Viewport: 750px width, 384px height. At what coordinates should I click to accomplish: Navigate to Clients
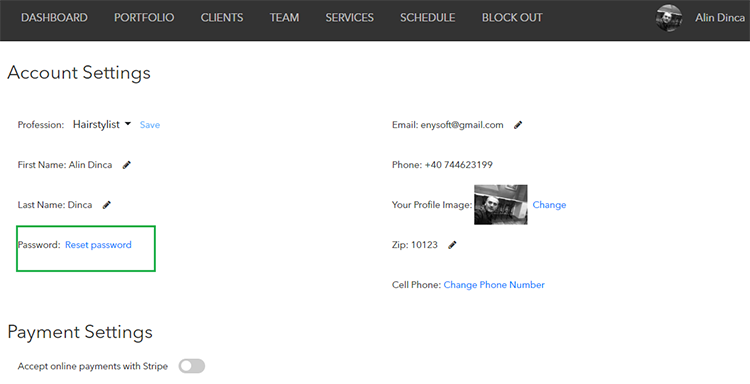pos(222,18)
